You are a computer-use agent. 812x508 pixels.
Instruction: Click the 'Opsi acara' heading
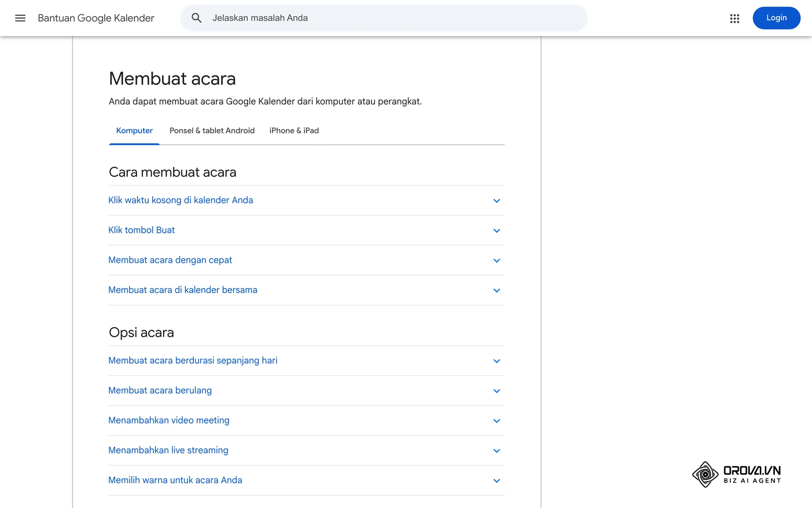point(142,333)
